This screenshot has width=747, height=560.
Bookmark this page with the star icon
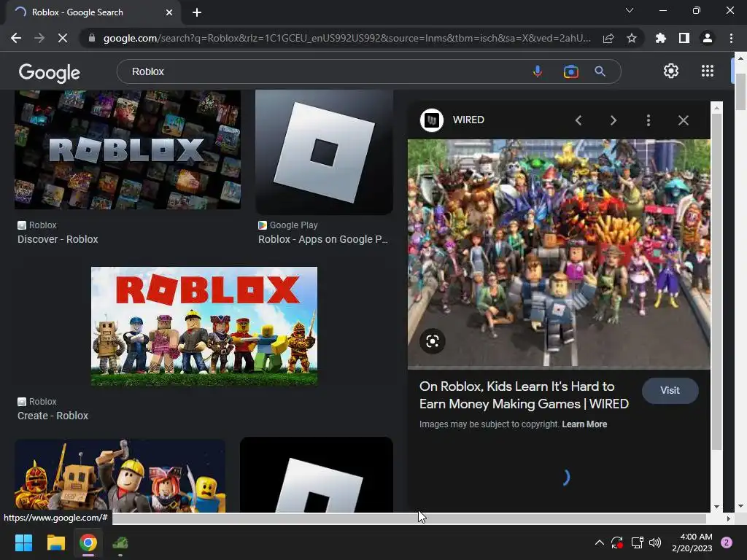[632, 38]
